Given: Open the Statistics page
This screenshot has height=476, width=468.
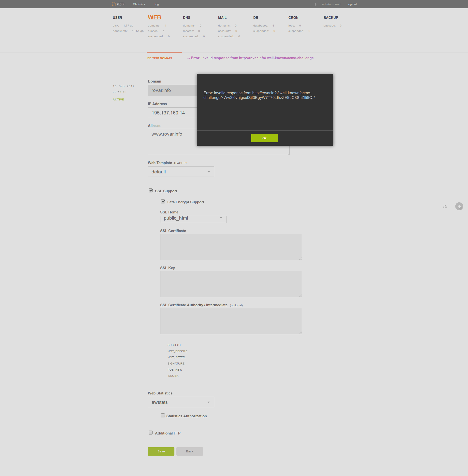Looking at the screenshot, I should tap(139, 4).
